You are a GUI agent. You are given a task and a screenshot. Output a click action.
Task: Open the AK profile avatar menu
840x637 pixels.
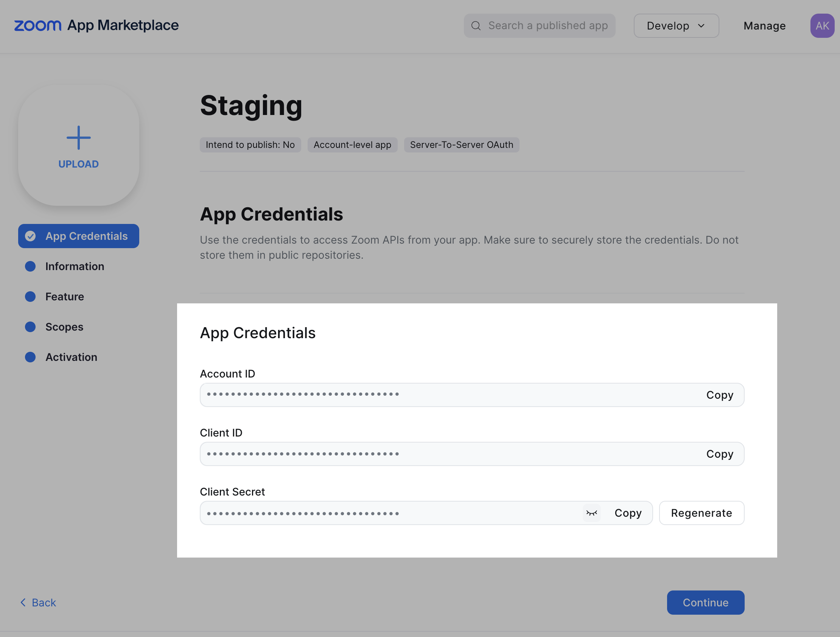pos(822,26)
